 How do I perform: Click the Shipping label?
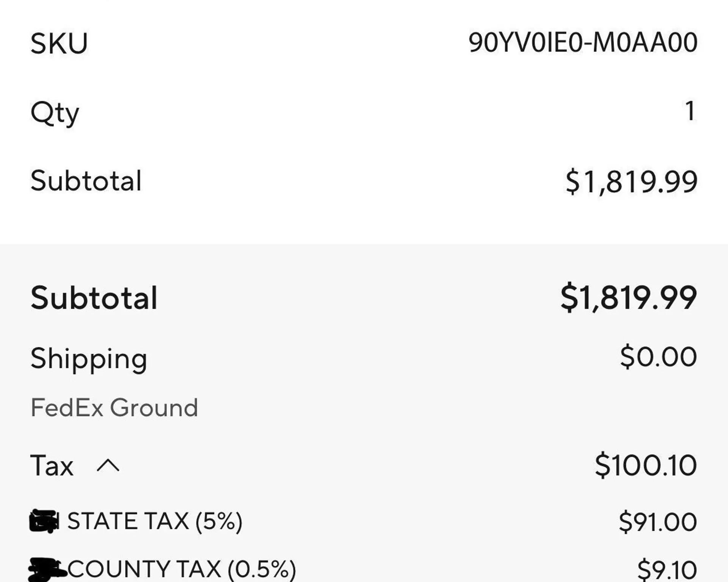89,359
